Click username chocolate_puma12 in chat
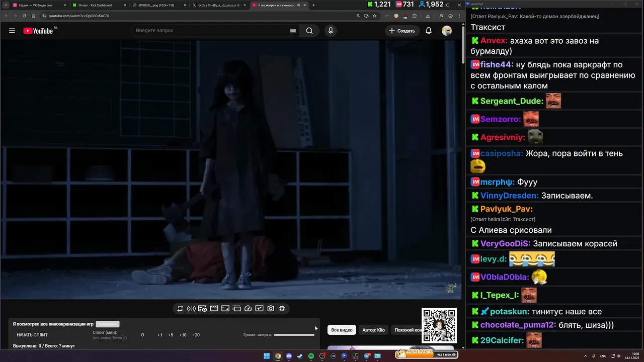 point(518,325)
